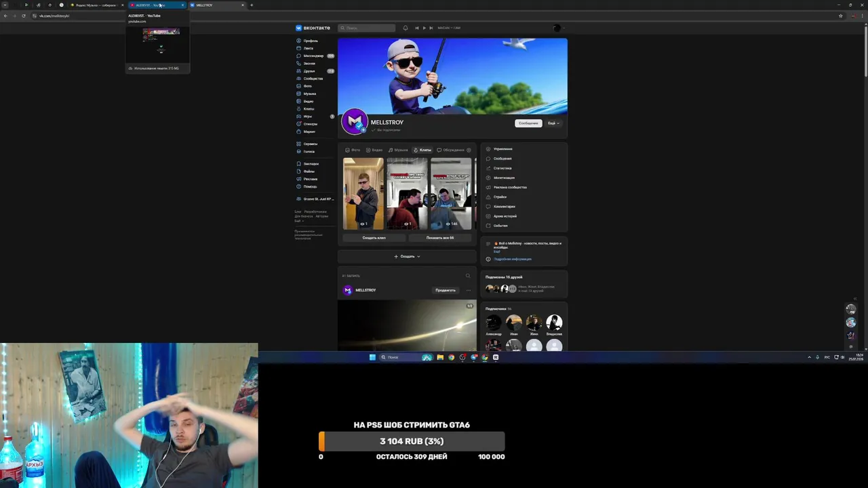
Task: Click the VK search field
Action: pos(367,28)
